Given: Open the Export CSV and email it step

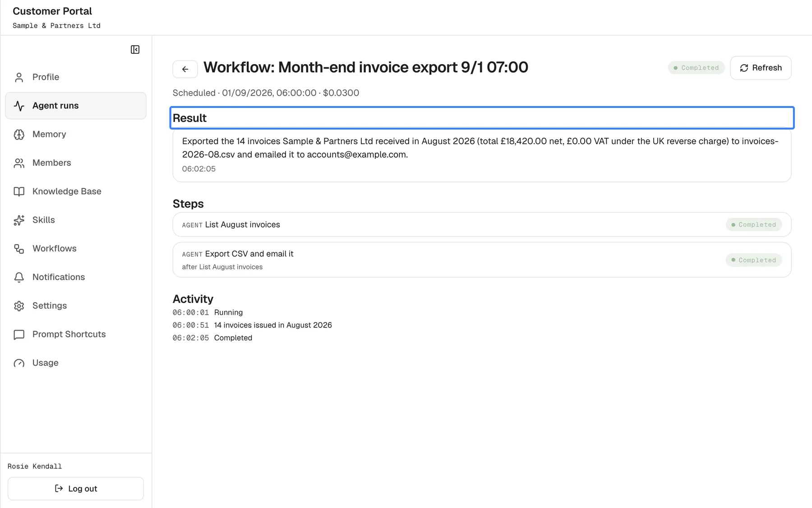Looking at the screenshot, I should tap(482, 260).
